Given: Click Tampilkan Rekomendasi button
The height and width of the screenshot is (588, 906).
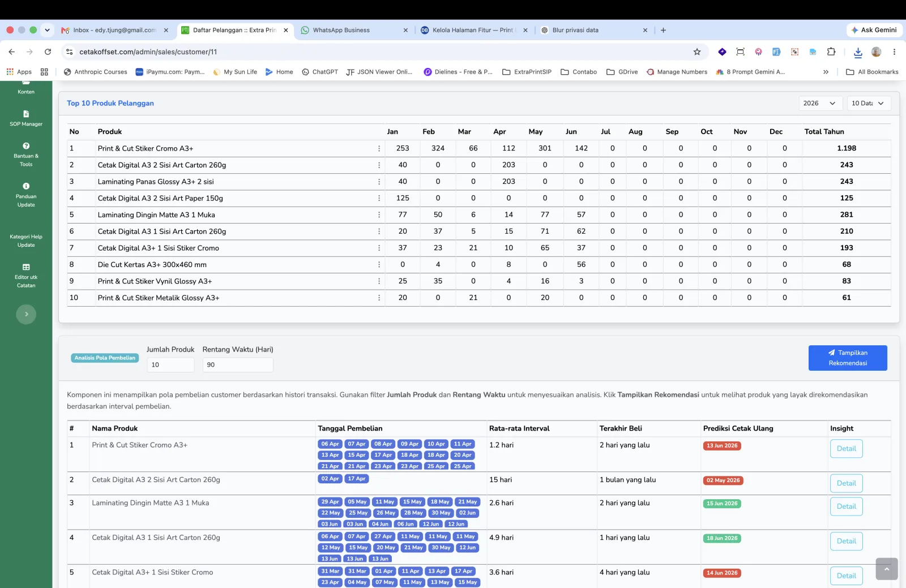Looking at the screenshot, I should tap(848, 358).
